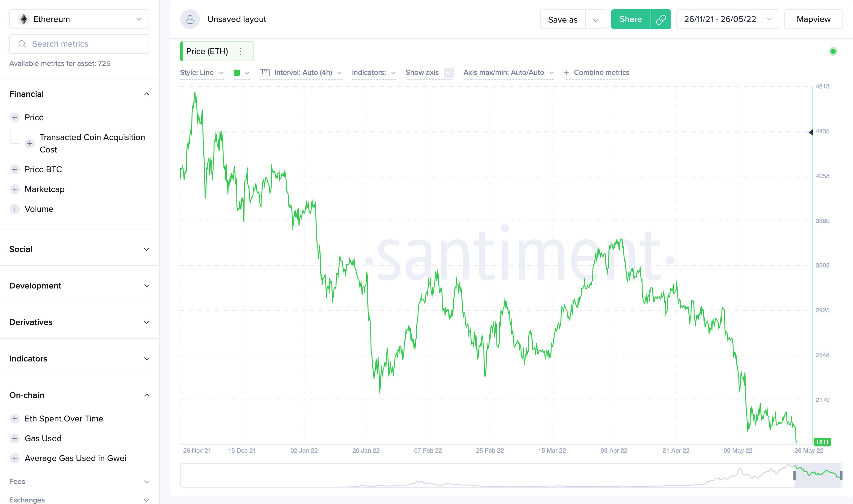Add Marketcap metric plus icon
The image size is (853, 504).
[15, 189]
